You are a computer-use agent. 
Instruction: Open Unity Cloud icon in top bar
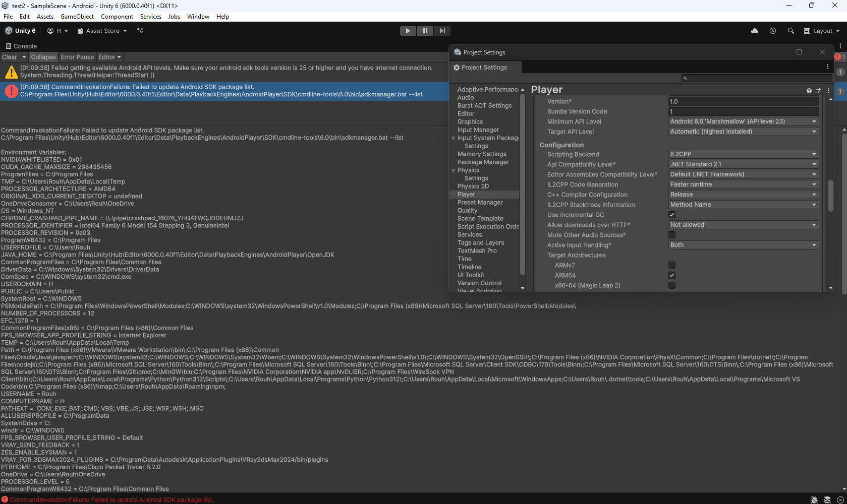(x=755, y=31)
